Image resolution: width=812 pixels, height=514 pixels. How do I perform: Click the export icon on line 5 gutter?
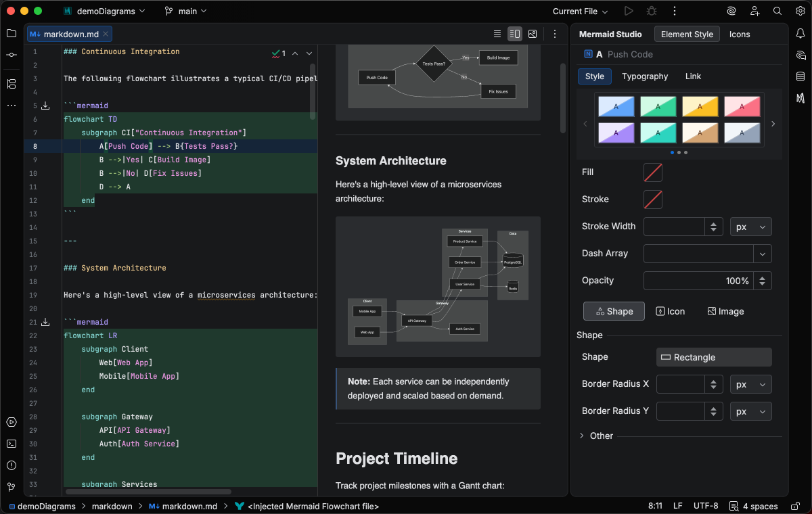tap(45, 106)
